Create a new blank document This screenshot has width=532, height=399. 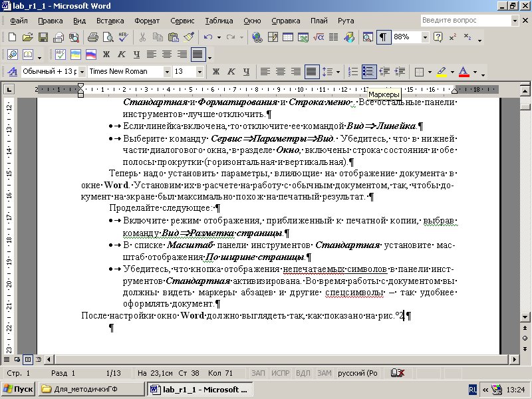(12, 37)
